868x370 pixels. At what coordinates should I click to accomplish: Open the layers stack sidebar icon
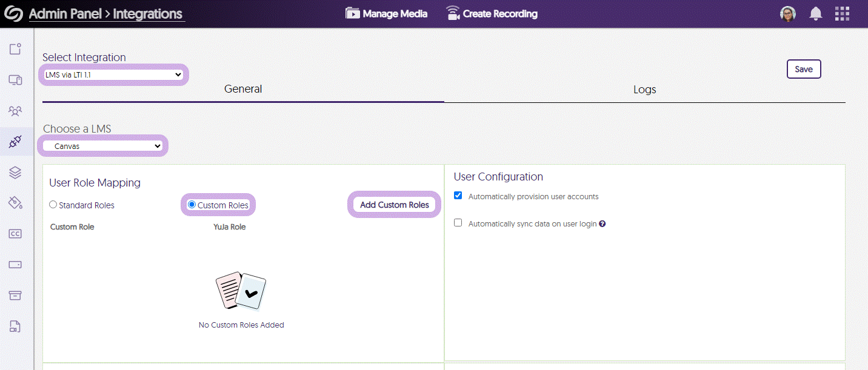pyautogui.click(x=15, y=173)
